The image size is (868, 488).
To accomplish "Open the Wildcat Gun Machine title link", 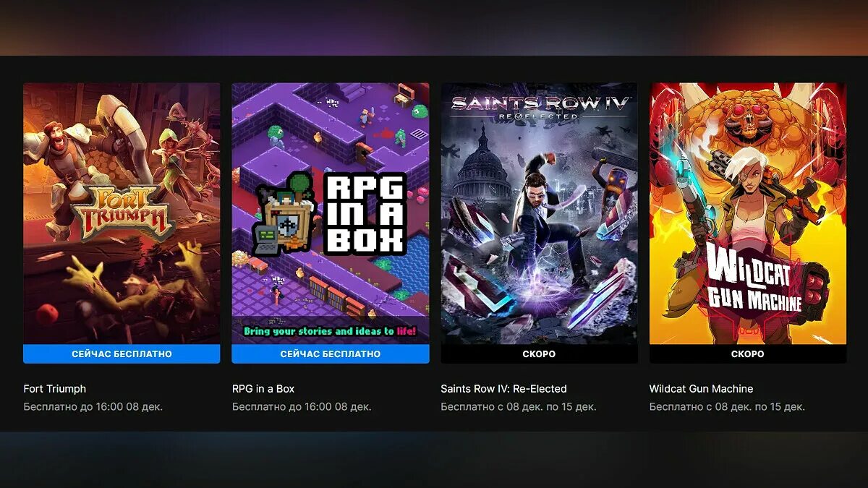I will pyautogui.click(x=701, y=389).
